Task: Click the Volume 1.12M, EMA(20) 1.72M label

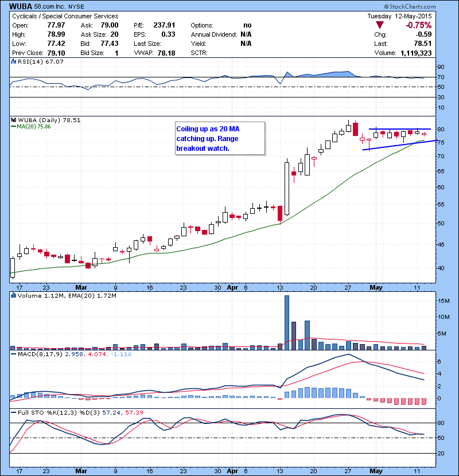Action: tap(67, 295)
